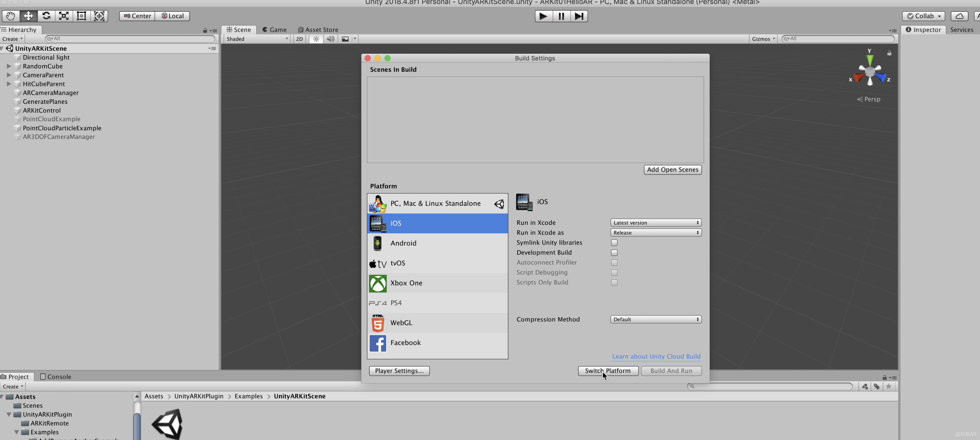
Task: Toggle favorites star filter in Project
Action: tap(888, 386)
